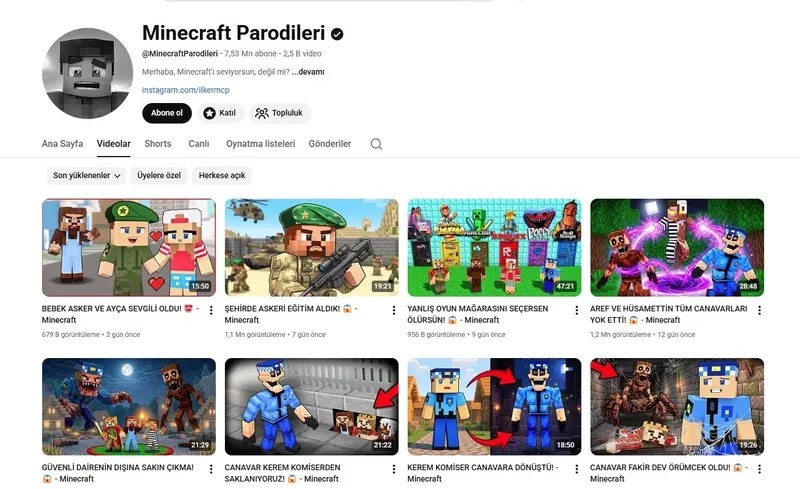Open the Minecraft Parodileri channel avatar

[x=87, y=73]
